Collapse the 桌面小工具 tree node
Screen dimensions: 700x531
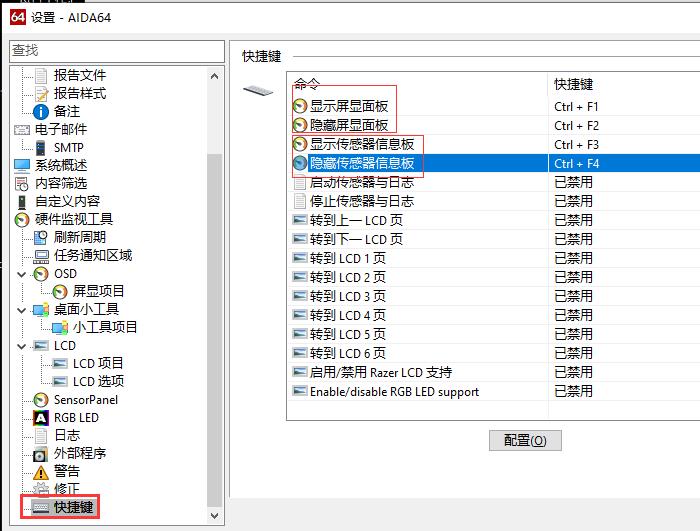[x=21, y=310]
